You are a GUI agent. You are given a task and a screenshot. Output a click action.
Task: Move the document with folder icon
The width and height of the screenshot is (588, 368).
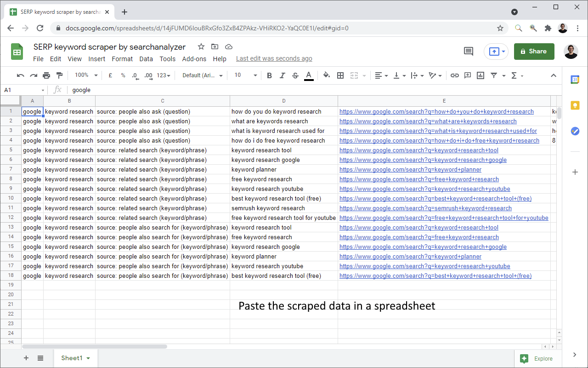point(215,46)
